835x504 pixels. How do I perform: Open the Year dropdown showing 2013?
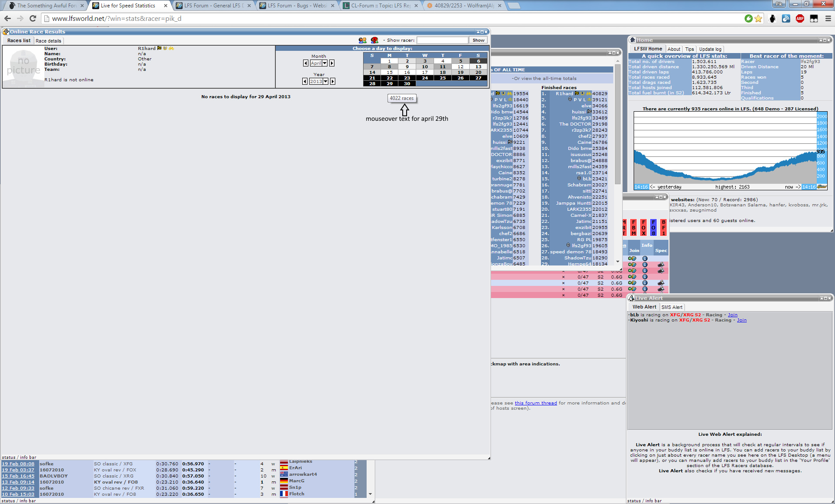(x=319, y=82)
